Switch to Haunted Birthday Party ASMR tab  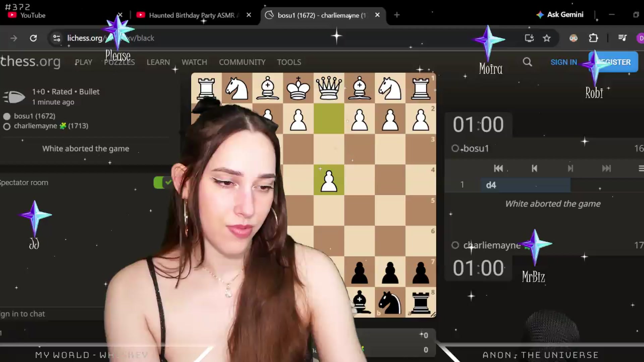[194, 15]
